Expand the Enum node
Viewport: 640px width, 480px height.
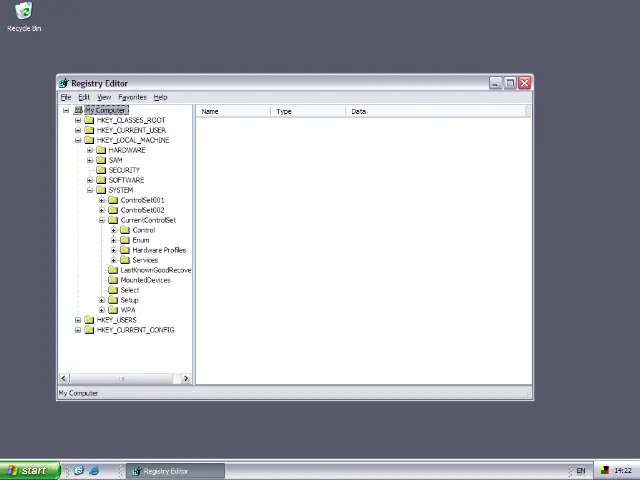click(x=114, y=240)
